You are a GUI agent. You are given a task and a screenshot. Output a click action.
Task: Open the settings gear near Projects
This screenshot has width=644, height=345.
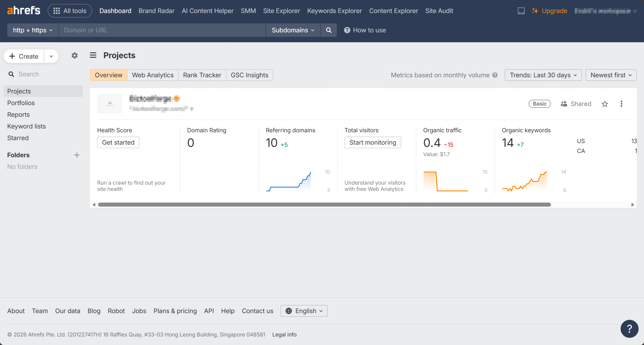point(74,55)
